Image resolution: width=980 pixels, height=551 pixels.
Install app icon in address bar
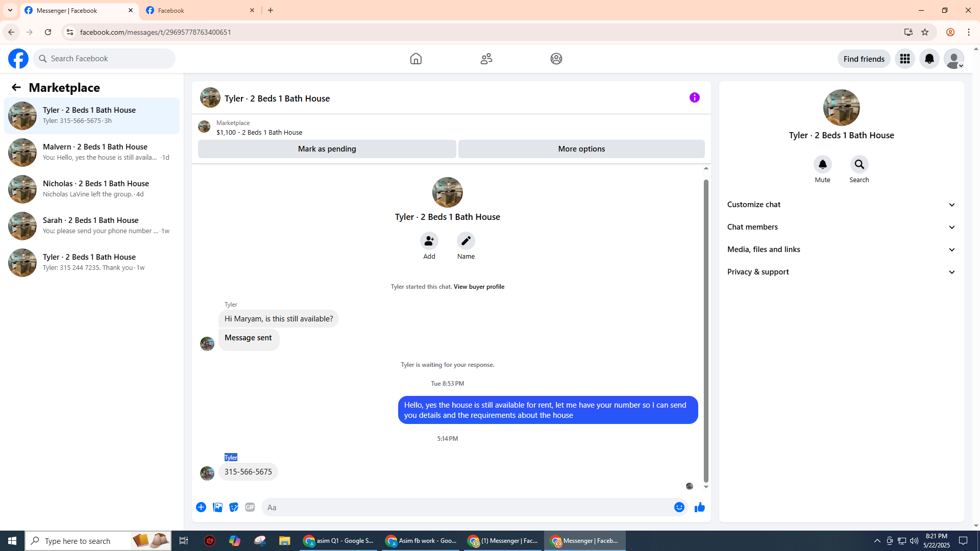pos(908,32)
